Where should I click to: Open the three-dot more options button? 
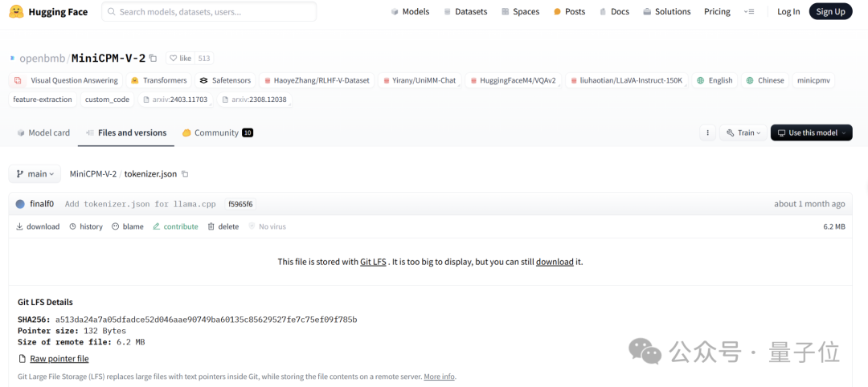coord(707,132)
